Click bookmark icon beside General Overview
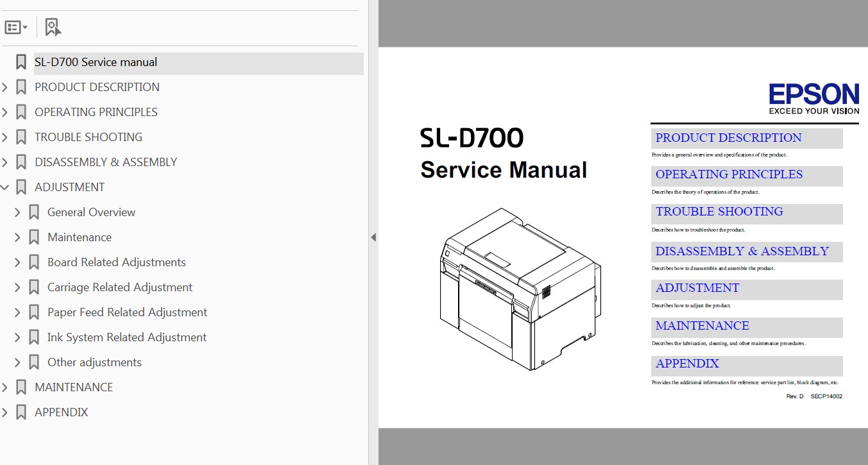This screenshot has width=868, height=465. 34,212
